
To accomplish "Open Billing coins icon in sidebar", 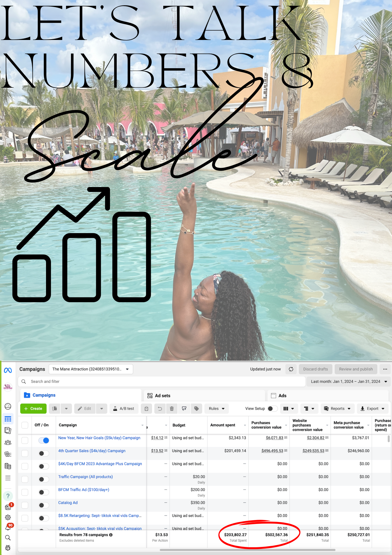I will point(8,466).
